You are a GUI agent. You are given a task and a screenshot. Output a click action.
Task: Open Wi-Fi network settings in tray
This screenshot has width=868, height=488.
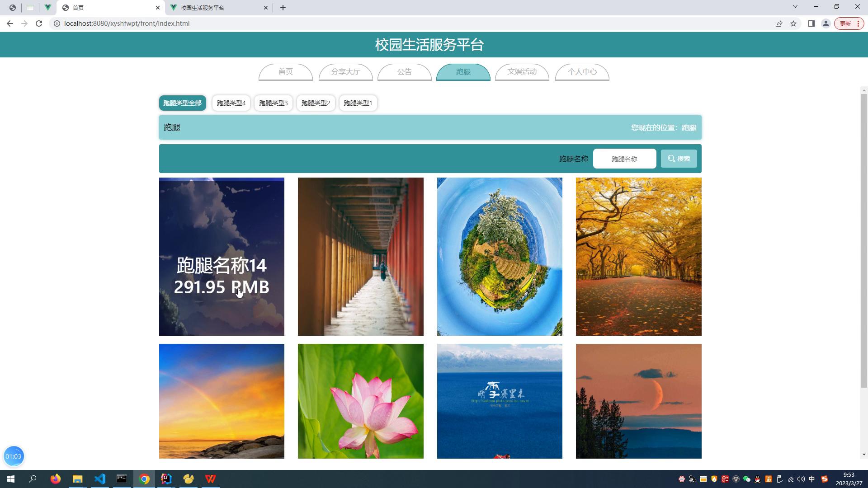[x=790, y=479]
